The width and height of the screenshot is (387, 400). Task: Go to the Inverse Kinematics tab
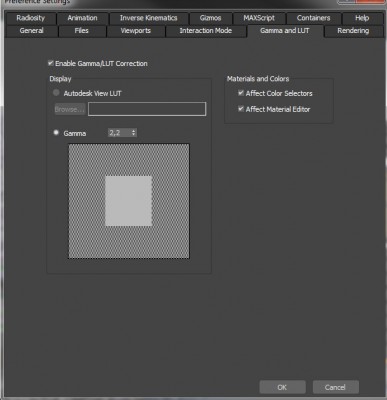point(149,18)
